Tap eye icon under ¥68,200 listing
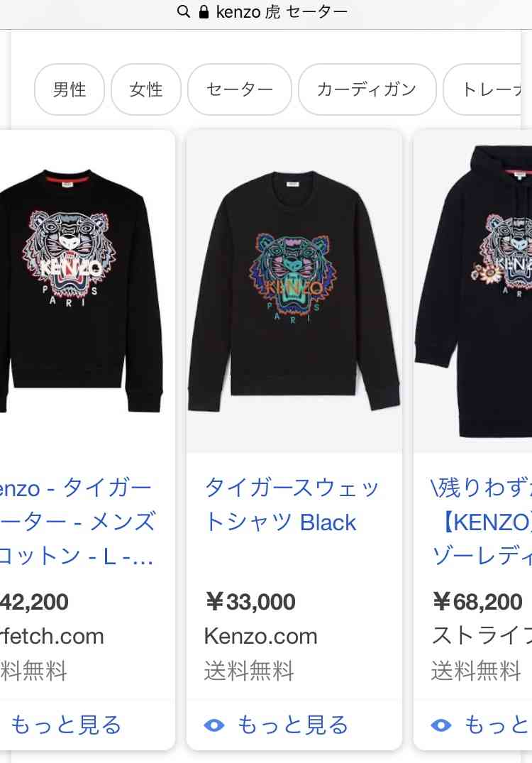 441,725
